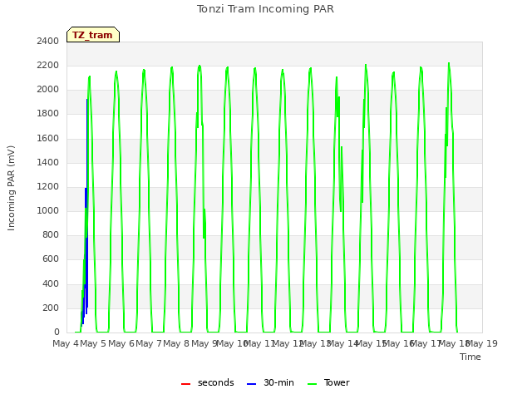Screen dimensions: 532x399
Task: Click the y-axis tick value 2000
Action: pos(48,90)
